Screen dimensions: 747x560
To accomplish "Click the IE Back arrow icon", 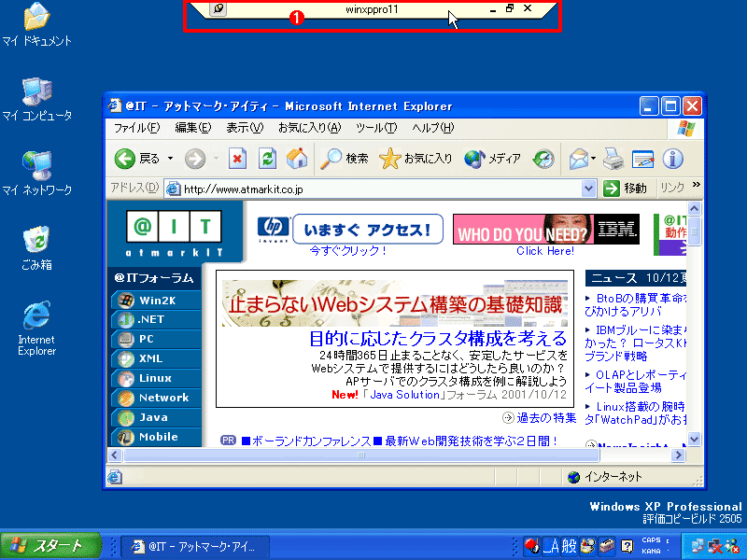I will click(x=125, y=159).
